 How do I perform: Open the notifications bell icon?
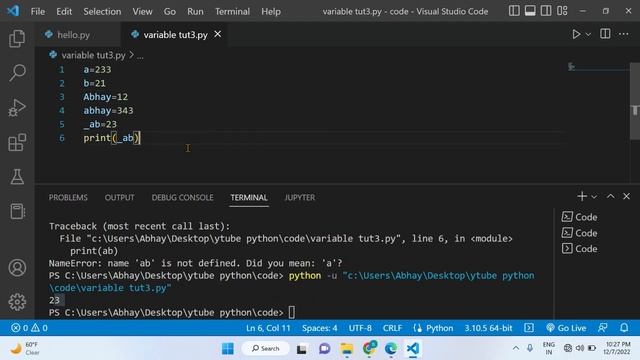tap(624, 328)
